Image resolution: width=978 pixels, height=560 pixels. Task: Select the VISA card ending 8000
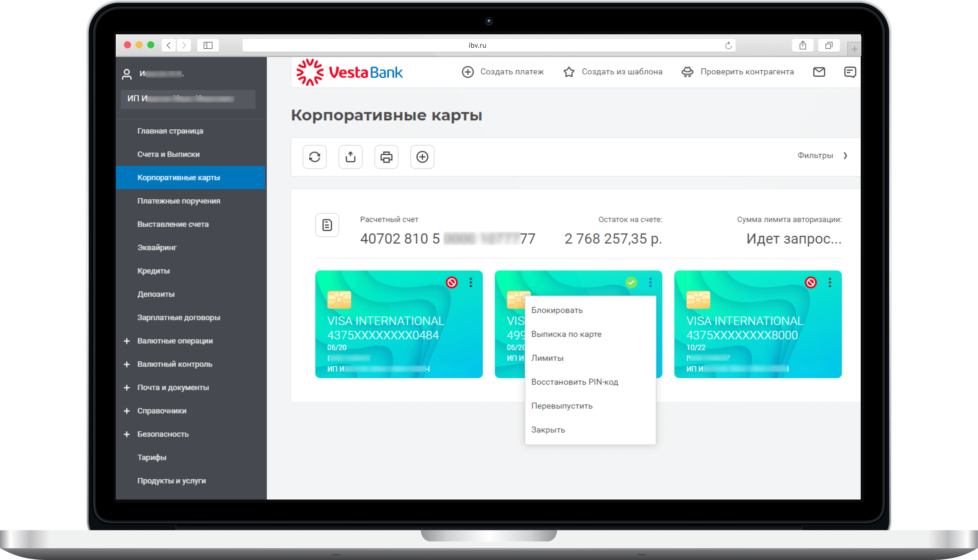pyautogui.click(x=758, y=324)
